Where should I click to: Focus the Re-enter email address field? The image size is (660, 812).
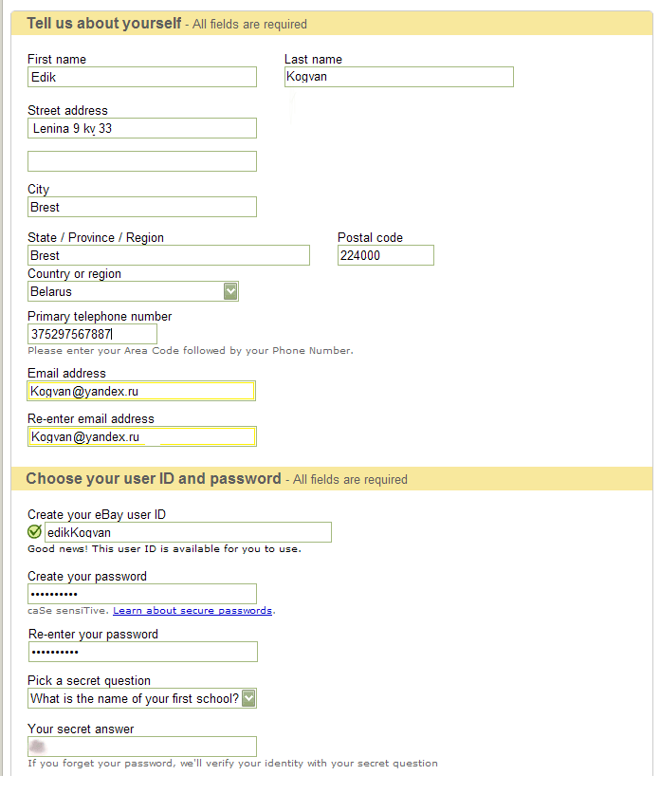142,436
